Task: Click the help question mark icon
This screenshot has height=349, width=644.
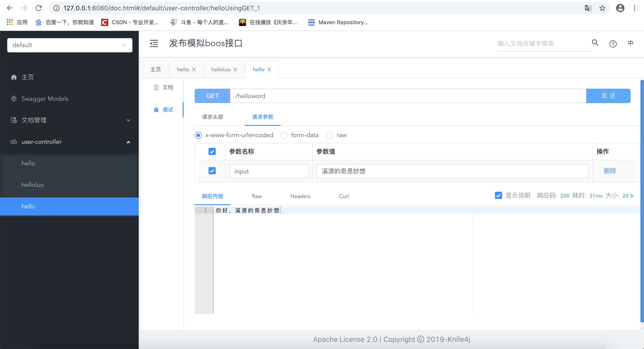Action: coord(613,43)
